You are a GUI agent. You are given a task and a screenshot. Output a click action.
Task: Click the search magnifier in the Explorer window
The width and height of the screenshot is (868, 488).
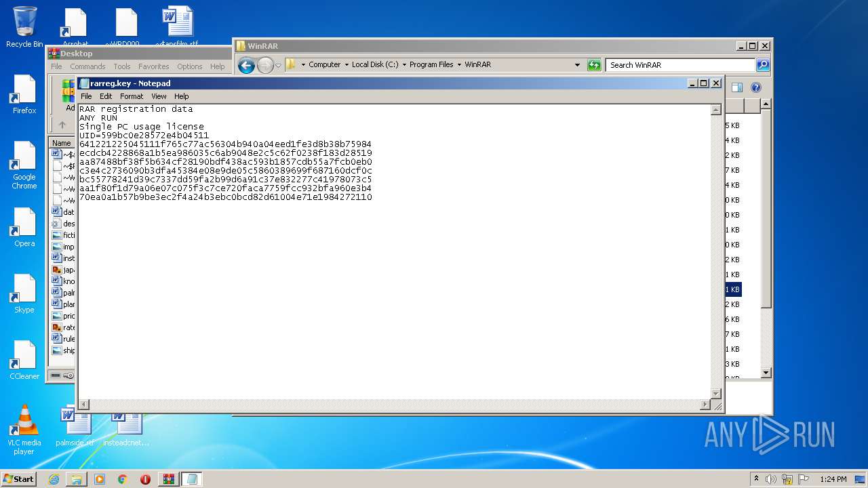[x=763, y=65]
